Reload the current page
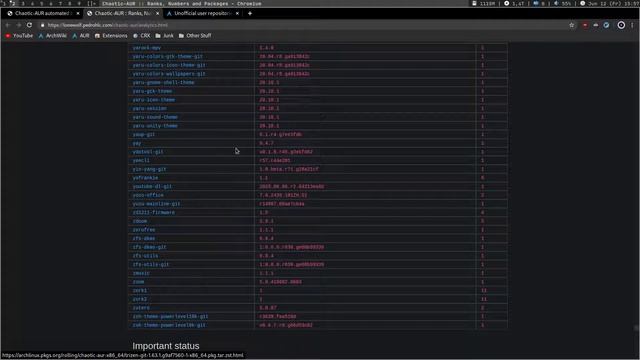Screen dimensions: 640x360 29,25
